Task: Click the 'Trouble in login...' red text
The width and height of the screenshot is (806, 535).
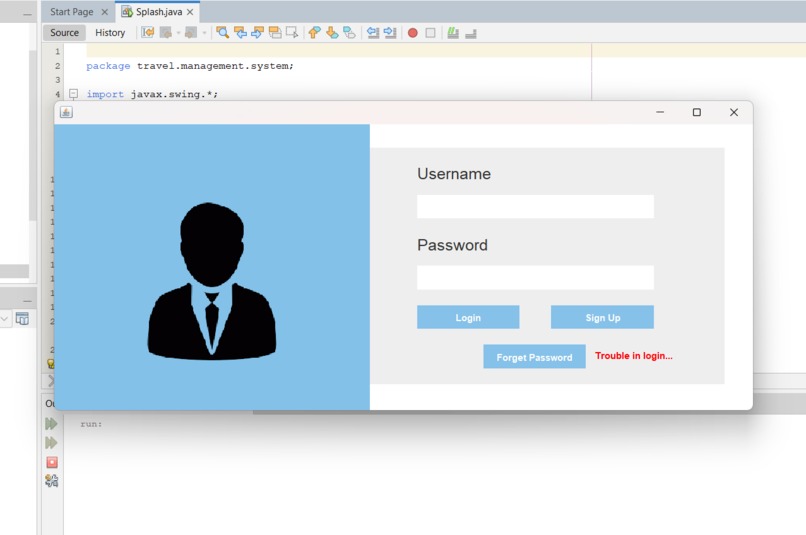Action: coord(634,356)
